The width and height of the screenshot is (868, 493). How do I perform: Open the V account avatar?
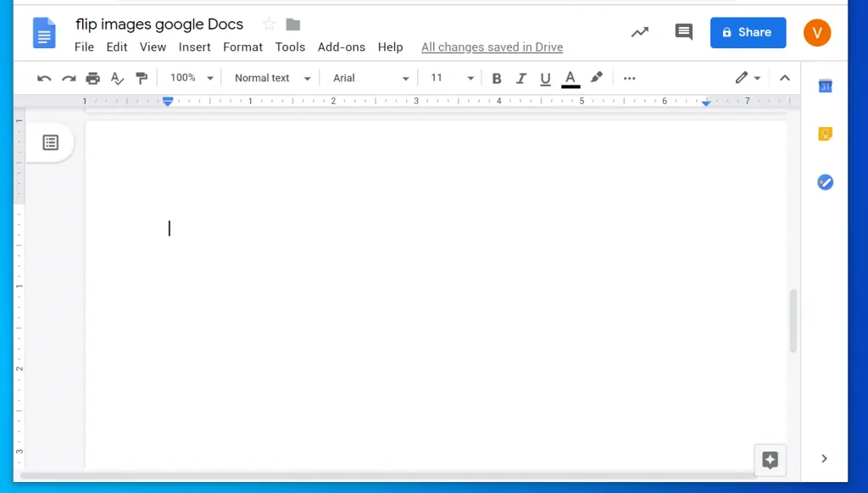(817, 32)
